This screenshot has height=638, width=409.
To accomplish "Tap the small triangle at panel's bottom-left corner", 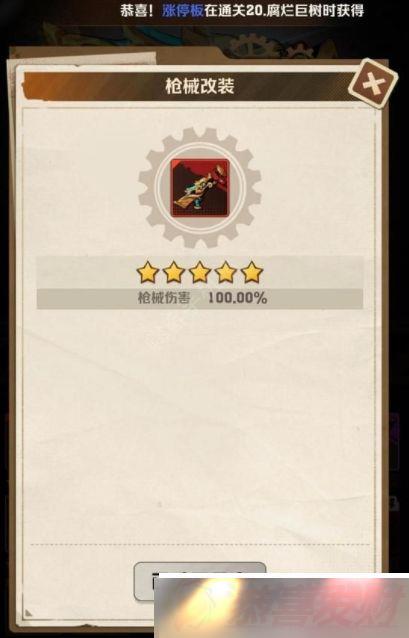I will (28, 612).
